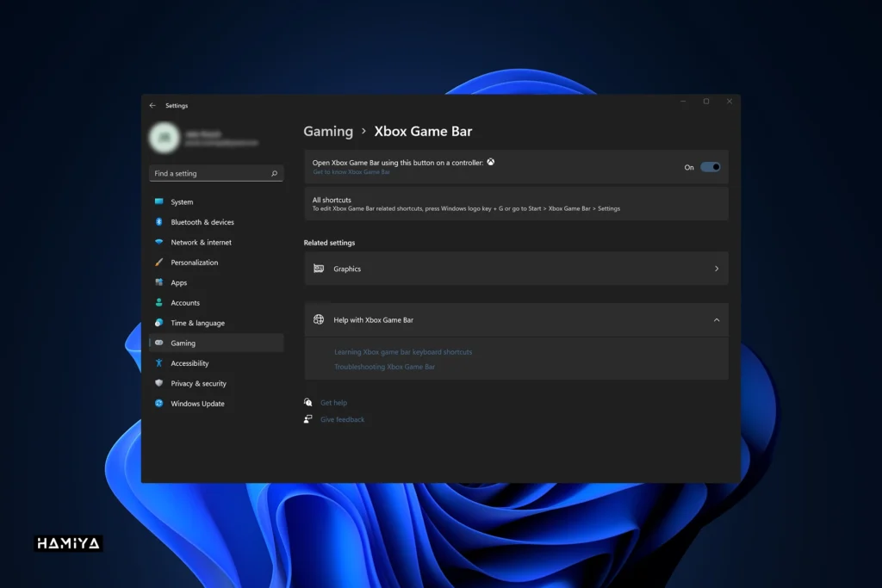
Task: Click the Accounts person icon
Action: (x=159, y=302)
